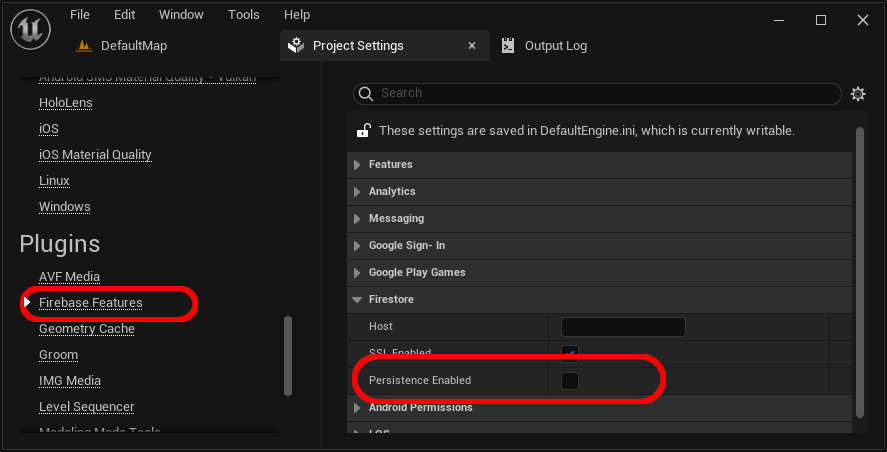
Task: Click the unlocked padlock icon
Action: (x=363, y=131)
